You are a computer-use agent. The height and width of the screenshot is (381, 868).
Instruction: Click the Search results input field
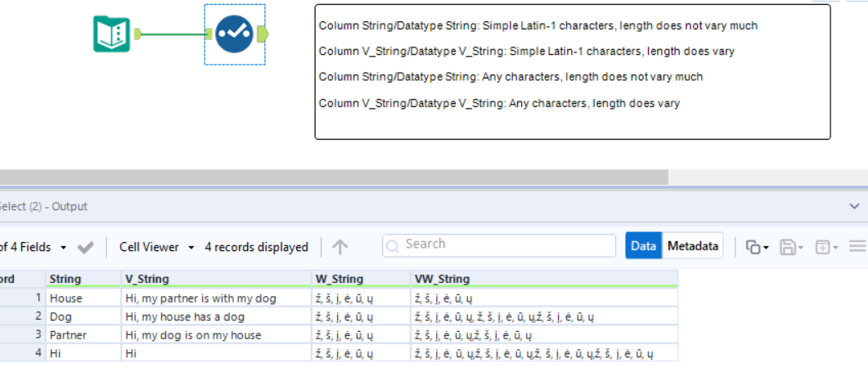coord(499,244)
